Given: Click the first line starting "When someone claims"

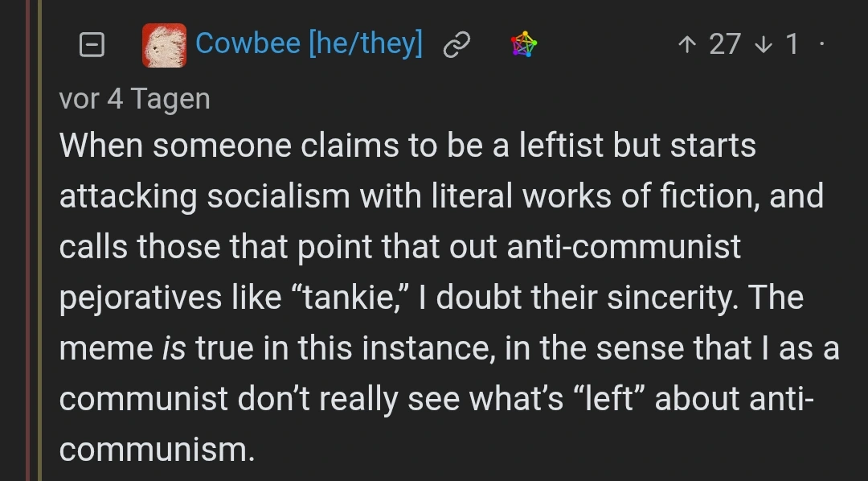Looking at the screenshot, I should pos(407,146).
